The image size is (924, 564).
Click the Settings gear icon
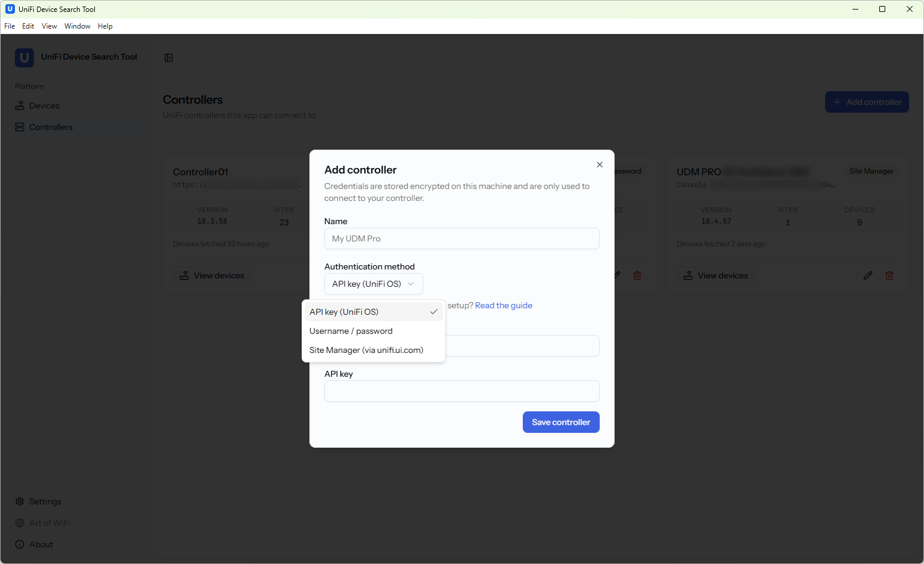20,501
